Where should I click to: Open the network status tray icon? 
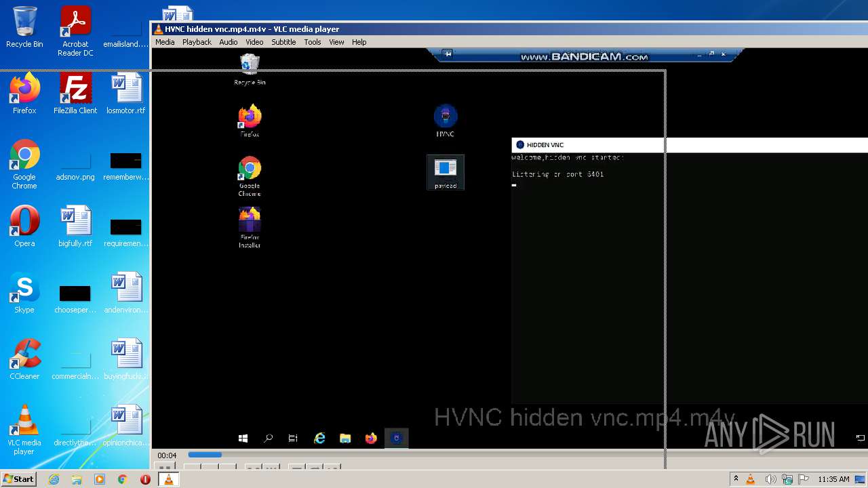coord(787,479)
